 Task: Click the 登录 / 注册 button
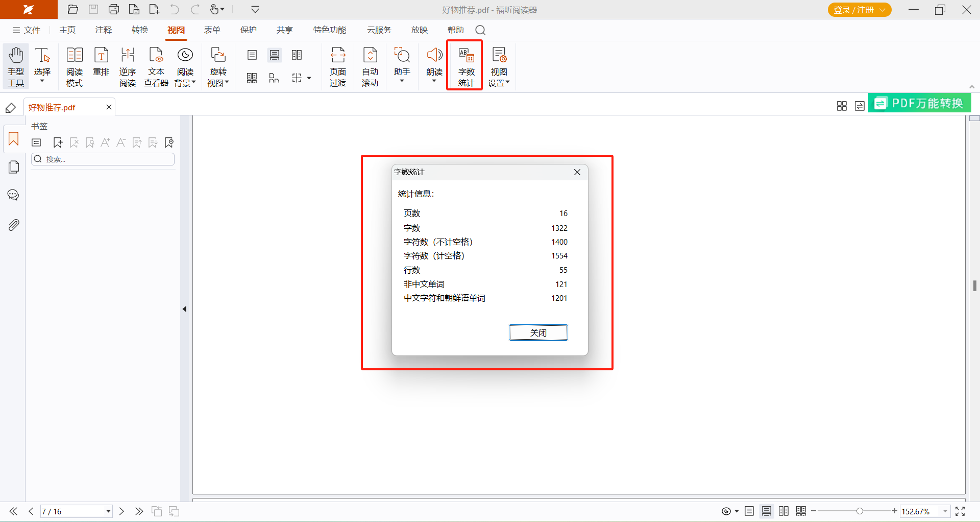coord(859,10)
